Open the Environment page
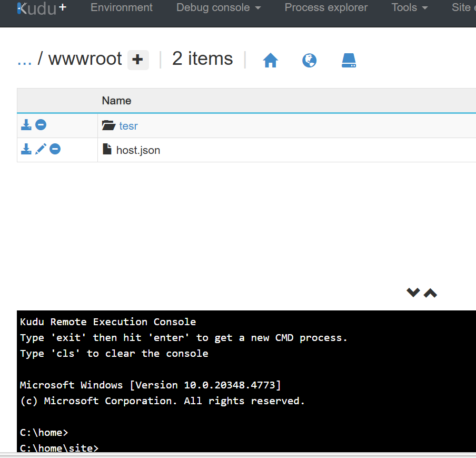This screenshot has width=476, height=458. pyautogui.click(x=122, y=7)
